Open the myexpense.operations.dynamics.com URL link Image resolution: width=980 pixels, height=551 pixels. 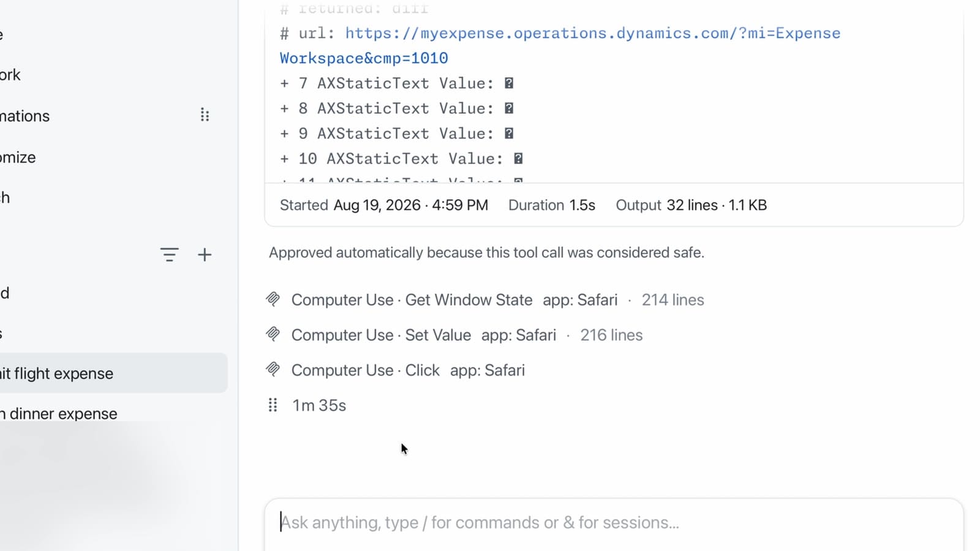tap(560, 45)
